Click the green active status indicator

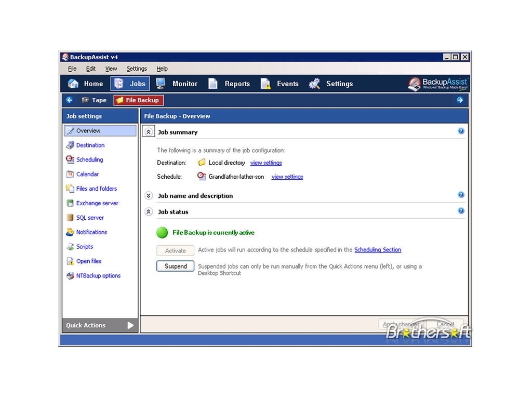[162, 233]
